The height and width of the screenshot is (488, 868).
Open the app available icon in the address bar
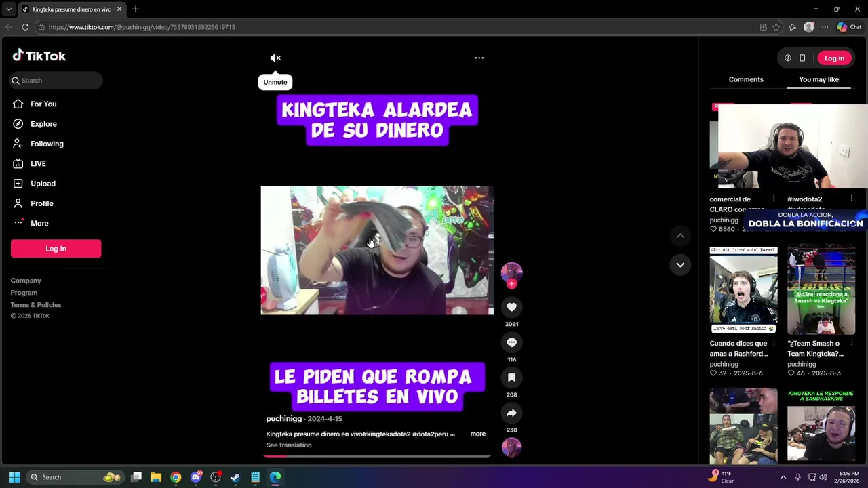(763, 27)
